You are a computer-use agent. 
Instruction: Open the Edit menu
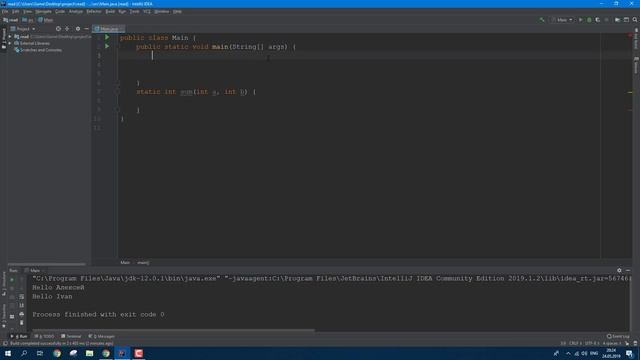pyautogui.click(x=16, y=11)
